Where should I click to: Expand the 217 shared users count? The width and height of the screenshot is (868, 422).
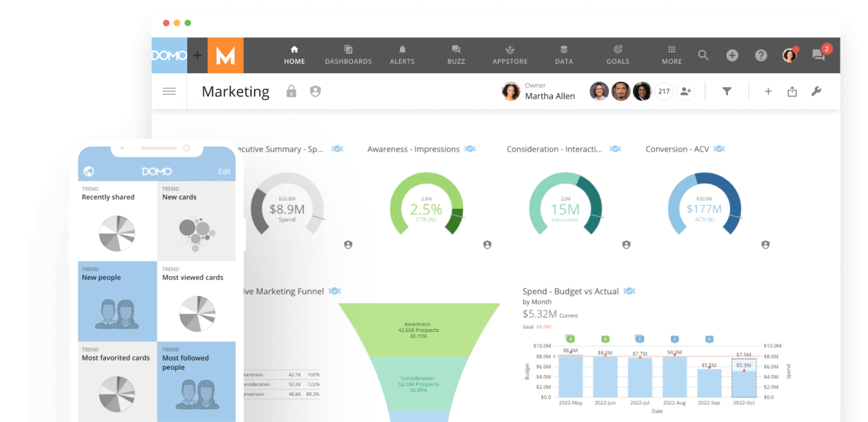tap(663, 91)
